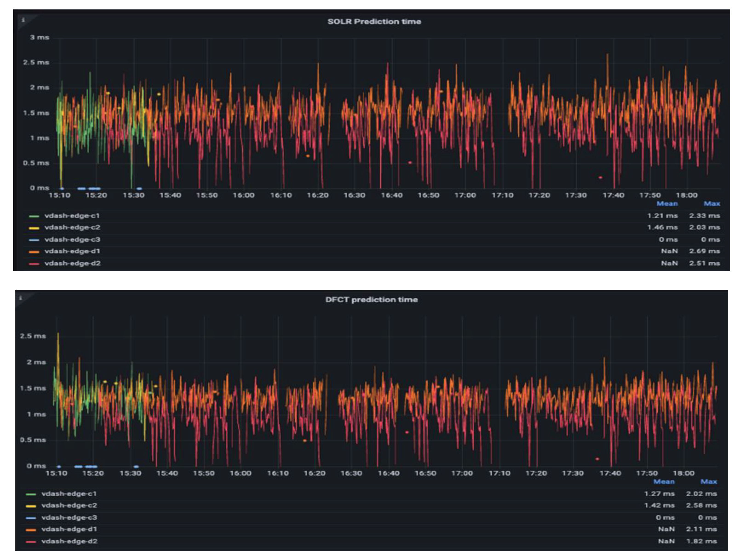Click blue color line of vdash-edge-c3 in DFCT

(x=31, y=518)
